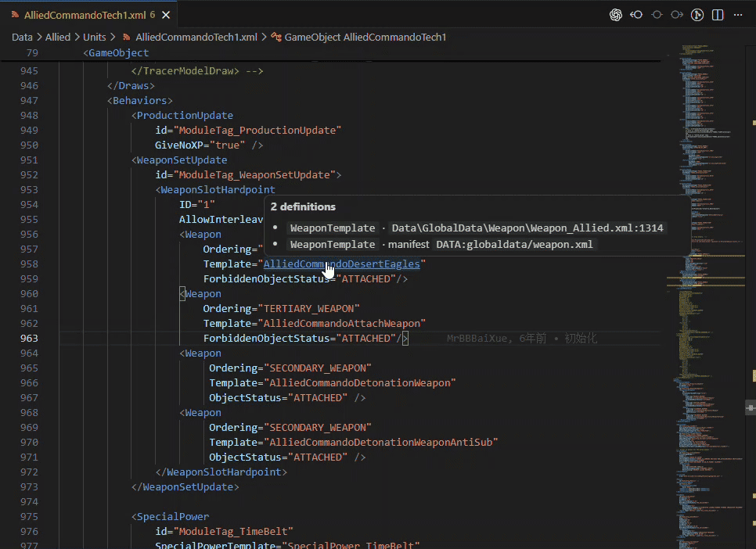
Task: Click line number 963 in the gutter
Action: pyautogui.click(x=29, y=339)
